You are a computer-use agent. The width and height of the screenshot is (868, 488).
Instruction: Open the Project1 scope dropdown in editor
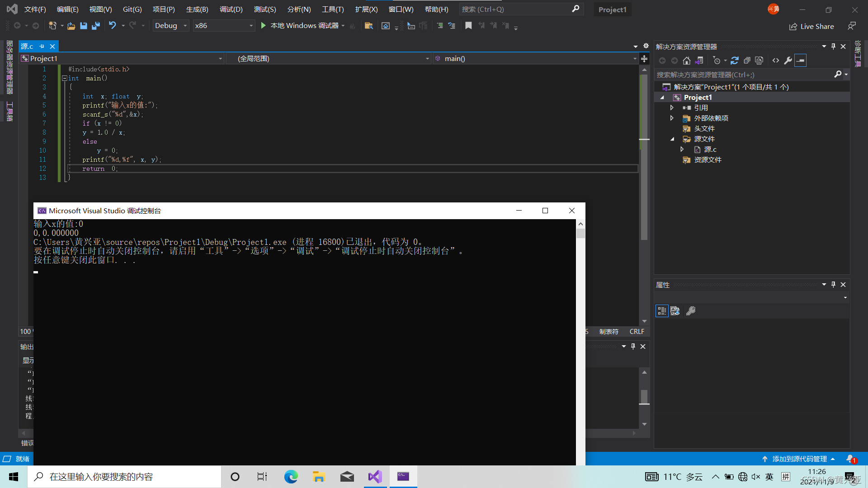coord(122,59)
